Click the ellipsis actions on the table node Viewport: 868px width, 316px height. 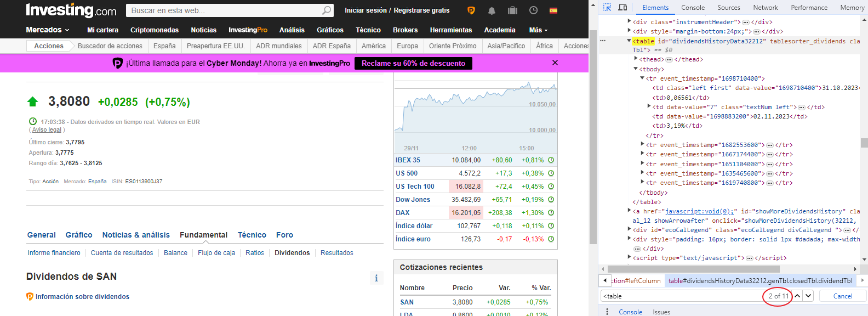(603, 41)
